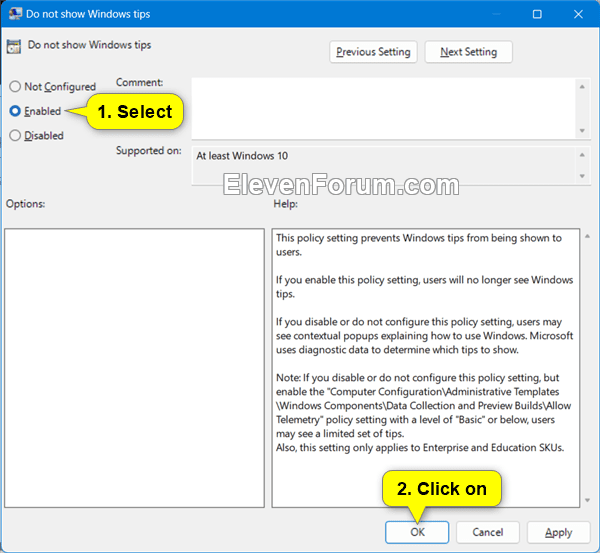Screen dimensions: 600x553
Task: Click the help text 'This policy setting prevents'
Action: tap(338, 238)
